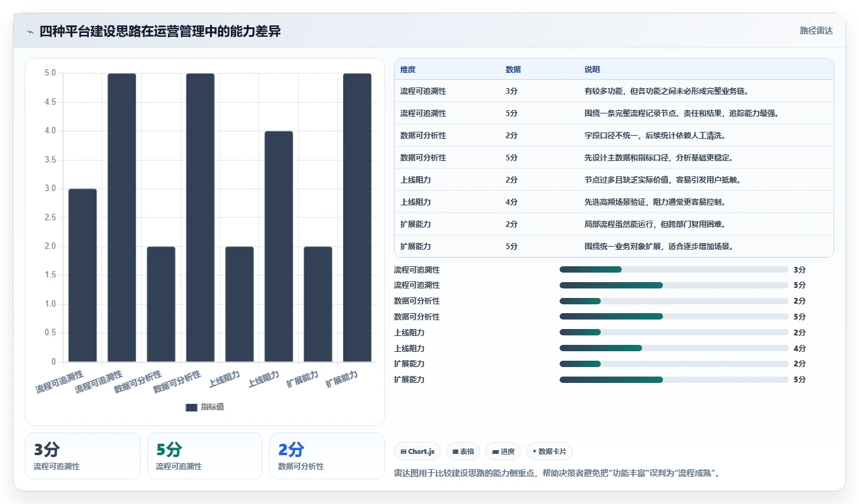Viewport: 859px width, 504px height.
Task: Click the 数据 table column header
Action: pos(513,70)
